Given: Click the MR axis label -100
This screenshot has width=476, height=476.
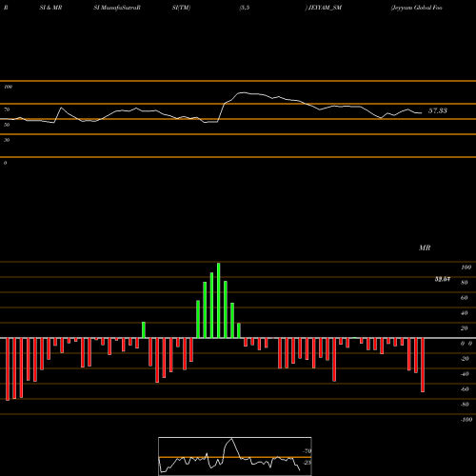Looking at the screenshot, I should click(466, 420).
